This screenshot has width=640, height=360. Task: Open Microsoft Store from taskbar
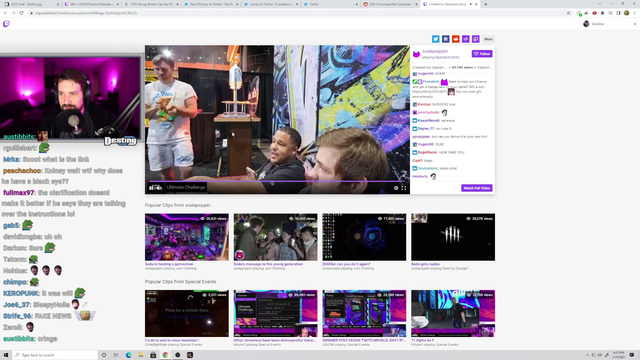point(153,355)
